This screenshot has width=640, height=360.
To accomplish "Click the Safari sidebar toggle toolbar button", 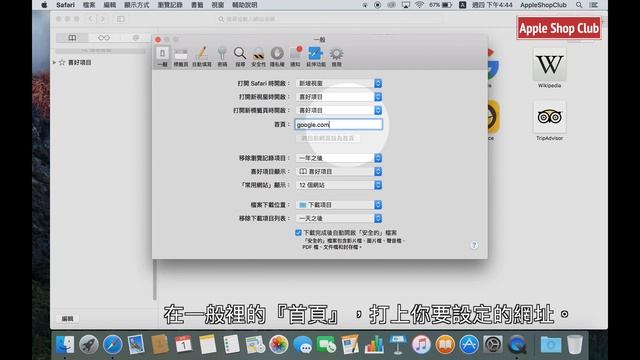I will (x=121, y=19).
